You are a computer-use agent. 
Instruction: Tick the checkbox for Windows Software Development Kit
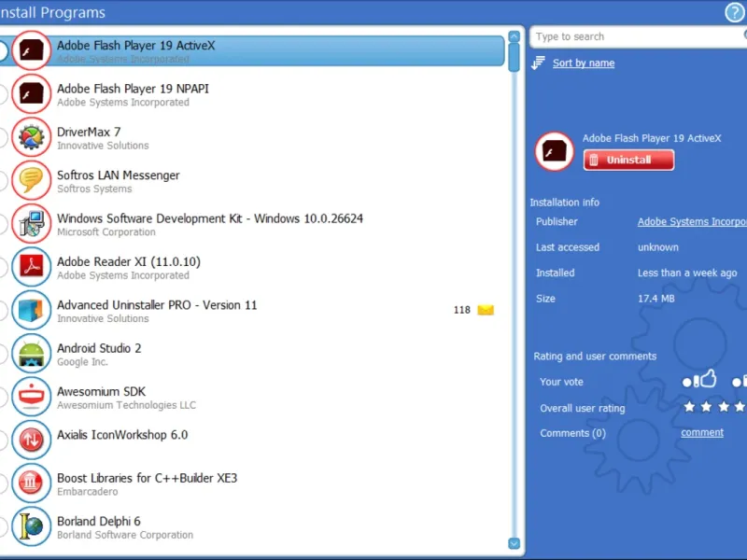[x=3, y=224]
